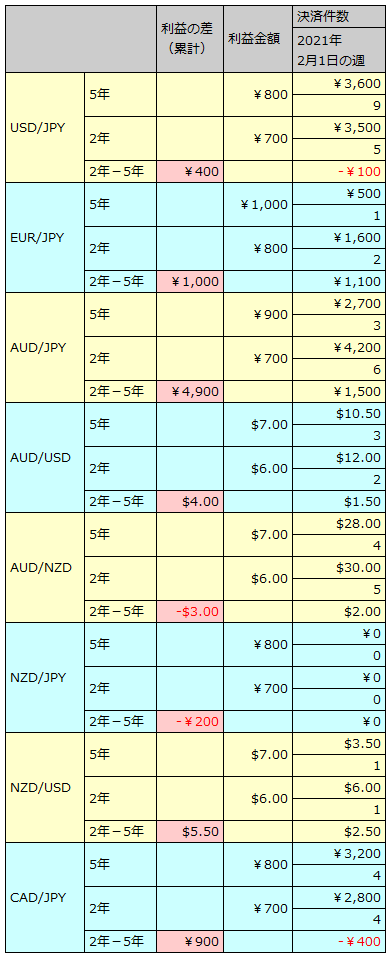Select the $5.50 cumulative difference cell
This screenshot has width=391, height=958.
(x=190, y=831)
